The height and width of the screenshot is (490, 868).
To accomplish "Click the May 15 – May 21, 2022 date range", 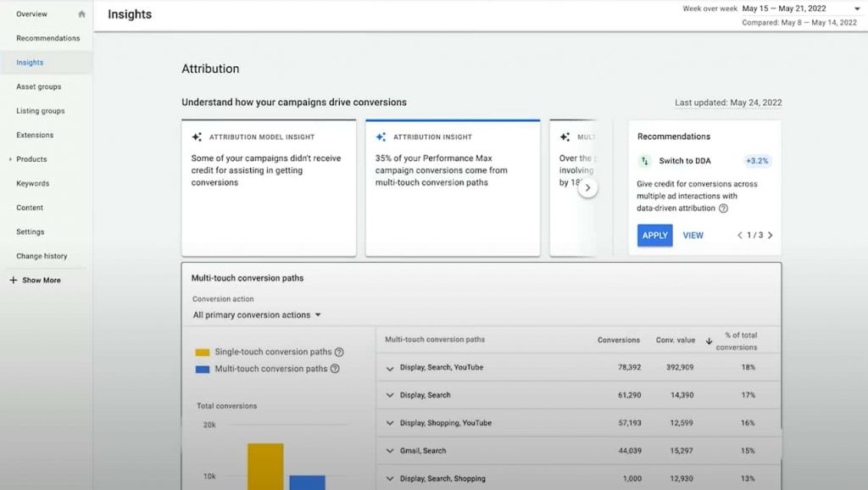I will (784, 8).
